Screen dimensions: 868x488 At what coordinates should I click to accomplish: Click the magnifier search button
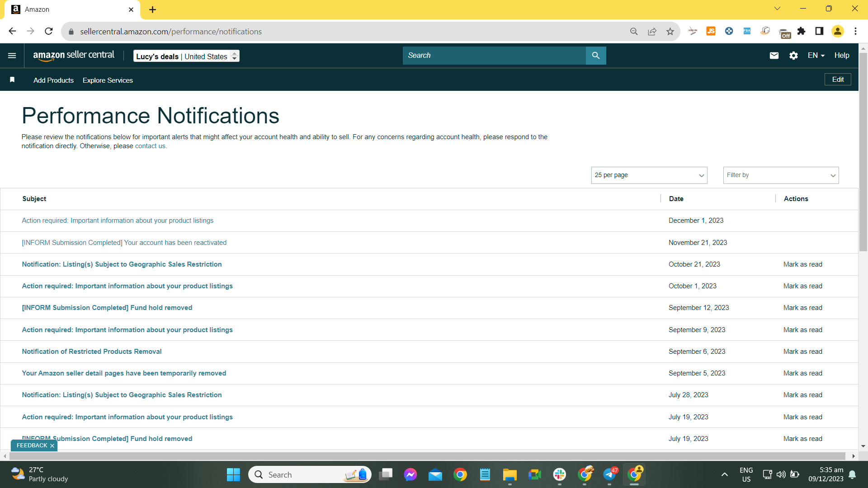click(x=596, y=56)
